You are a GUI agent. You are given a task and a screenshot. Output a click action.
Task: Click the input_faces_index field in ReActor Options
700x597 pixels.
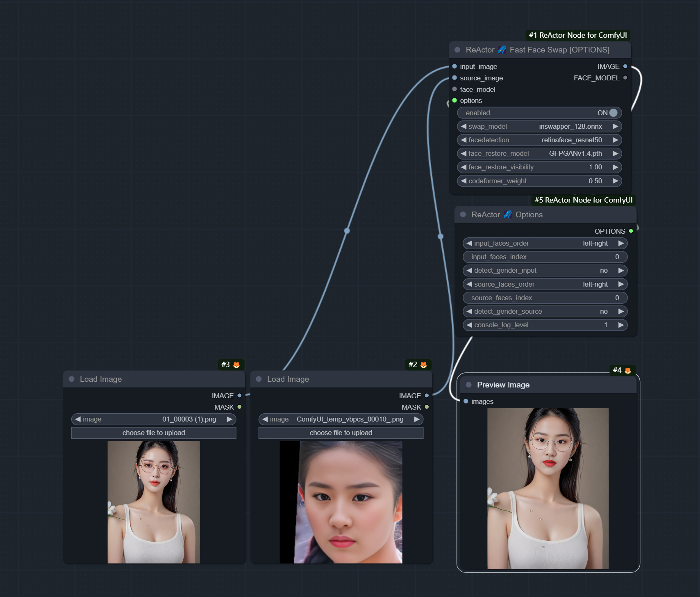(x=545, y=257)
